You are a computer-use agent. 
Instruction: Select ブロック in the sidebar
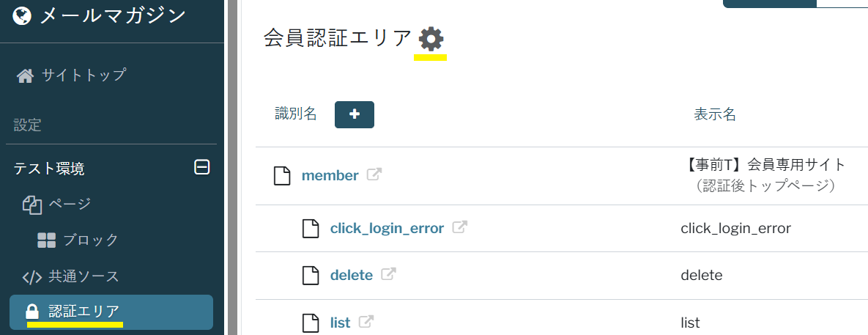pos(91,240)
